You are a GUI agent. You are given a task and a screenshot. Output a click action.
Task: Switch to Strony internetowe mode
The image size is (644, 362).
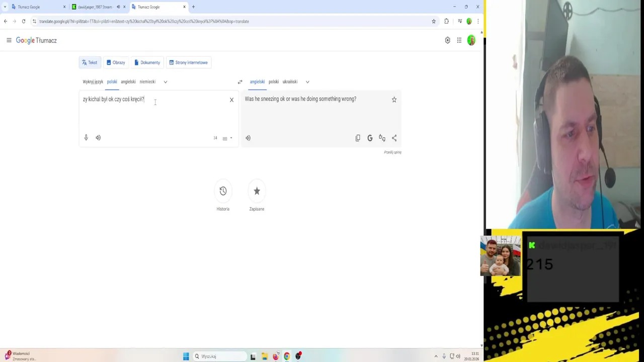click(x=188, y=62)
